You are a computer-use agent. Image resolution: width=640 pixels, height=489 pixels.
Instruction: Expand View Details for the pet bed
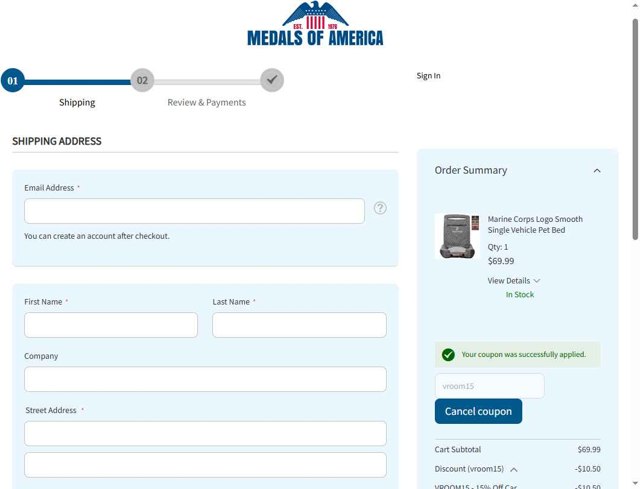pos(513,281)
